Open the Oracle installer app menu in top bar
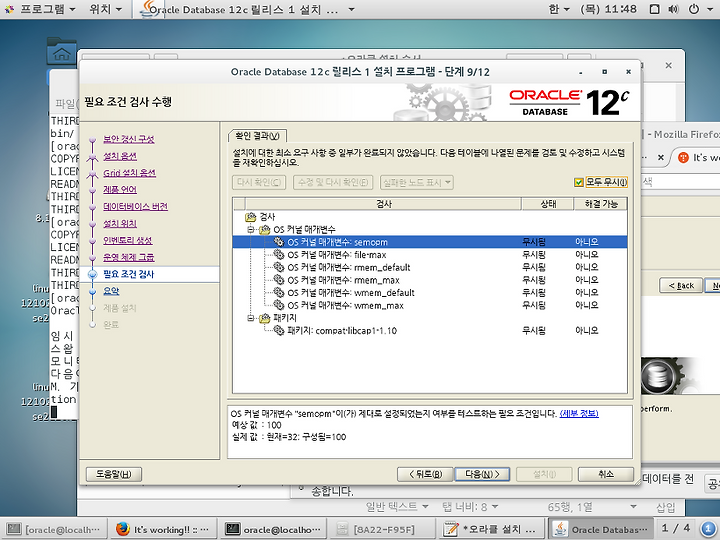The width and height of the screenshot is (720, 540). 246,9
